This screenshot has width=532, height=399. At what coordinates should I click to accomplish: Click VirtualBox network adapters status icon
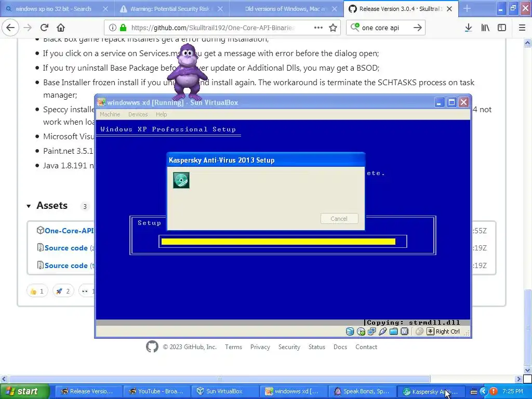[371, 331]
